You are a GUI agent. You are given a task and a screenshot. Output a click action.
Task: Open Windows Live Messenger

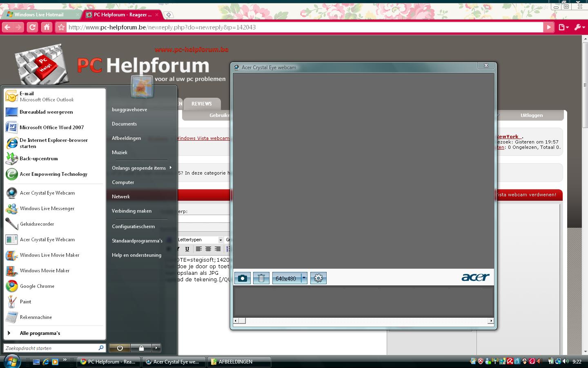point(55,209)
